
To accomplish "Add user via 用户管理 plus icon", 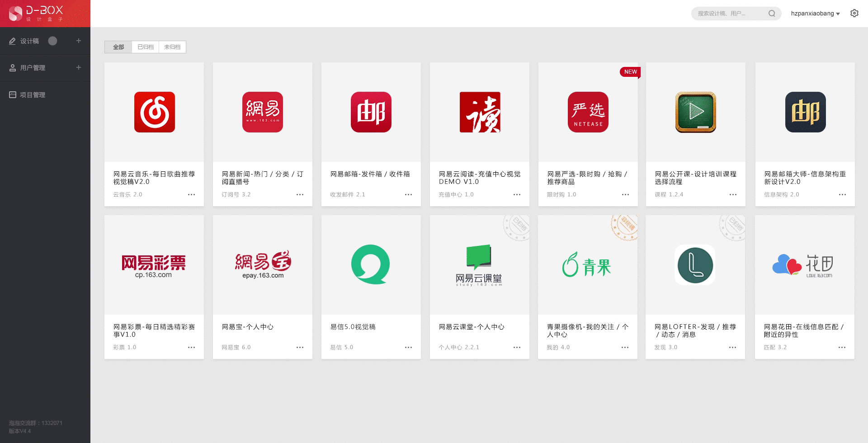I will (79, 67).
